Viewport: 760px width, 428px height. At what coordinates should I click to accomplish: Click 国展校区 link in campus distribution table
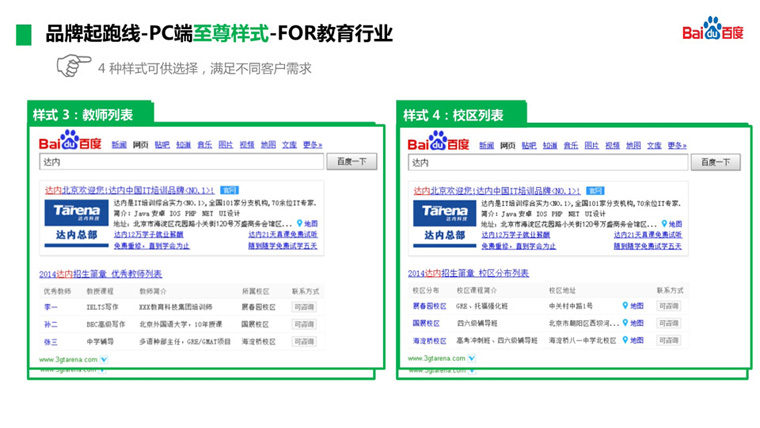426,323
